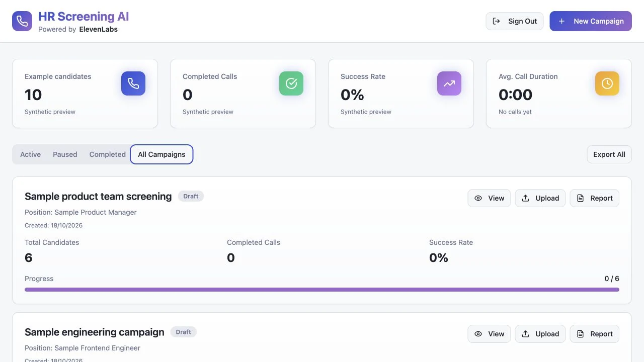Click the Sample product team screening title

coord(98,197)
